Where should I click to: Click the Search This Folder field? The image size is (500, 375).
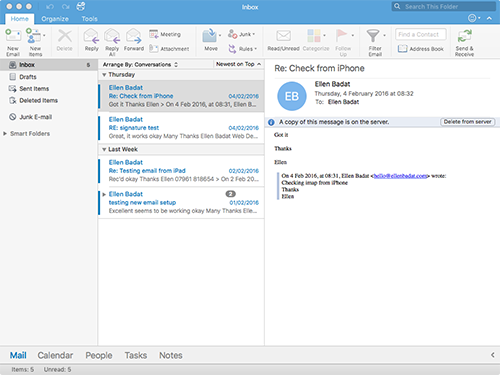(x=443, y=6)
